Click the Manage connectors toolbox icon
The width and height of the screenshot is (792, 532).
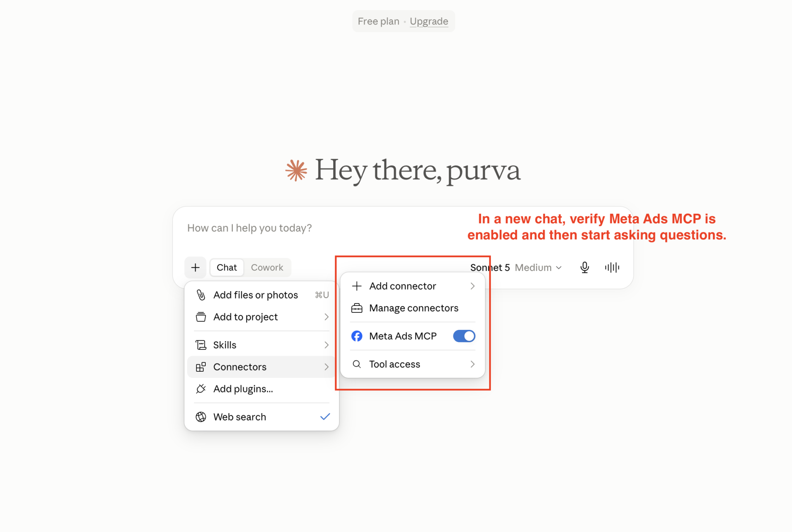[x=357, y=308]
